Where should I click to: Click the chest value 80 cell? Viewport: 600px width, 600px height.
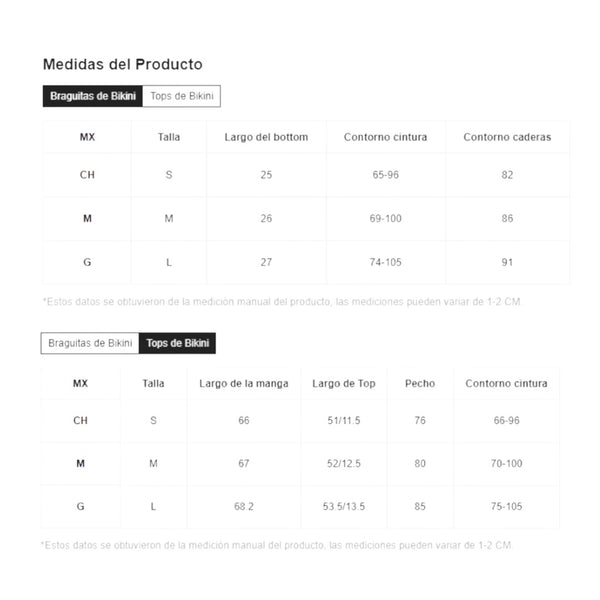click(x=420, y=463)
